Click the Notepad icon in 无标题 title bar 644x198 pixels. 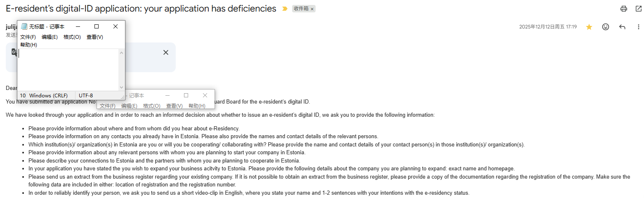coord(24,26)
